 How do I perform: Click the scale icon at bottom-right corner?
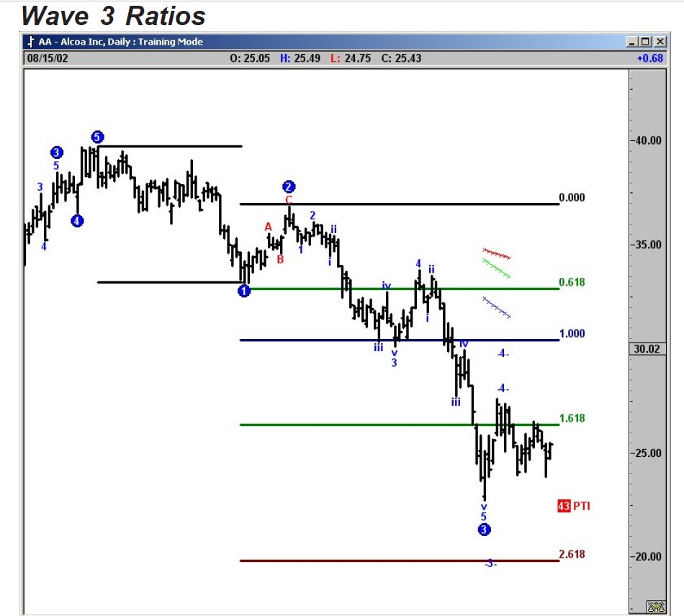coord(655,607)
